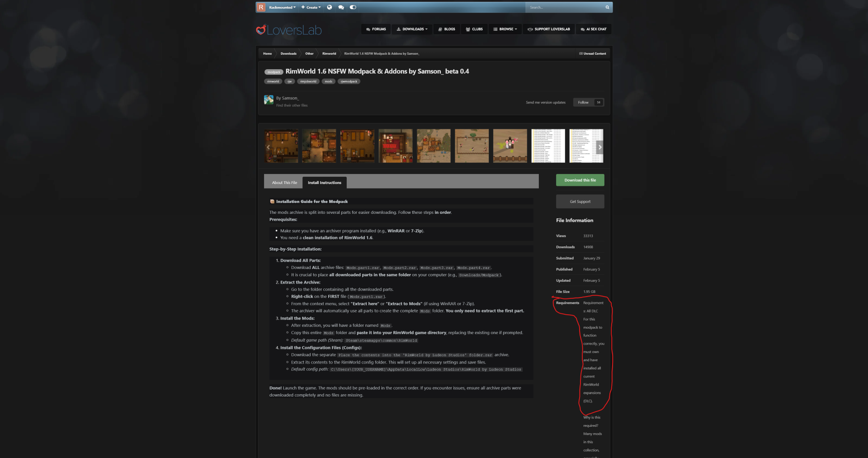Click Find their other files
The height and width of the screenshot is (458, 868).
pyautogui.click(x=292, y=105)
